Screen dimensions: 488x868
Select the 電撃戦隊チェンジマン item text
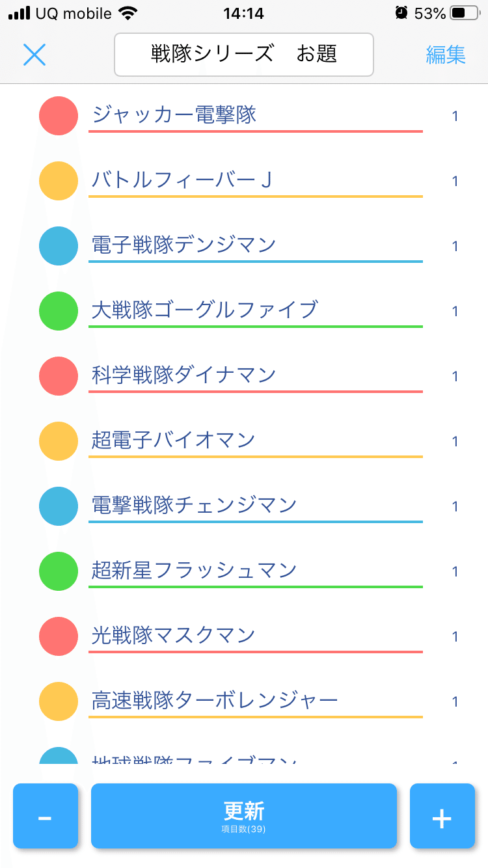(194, 505)
